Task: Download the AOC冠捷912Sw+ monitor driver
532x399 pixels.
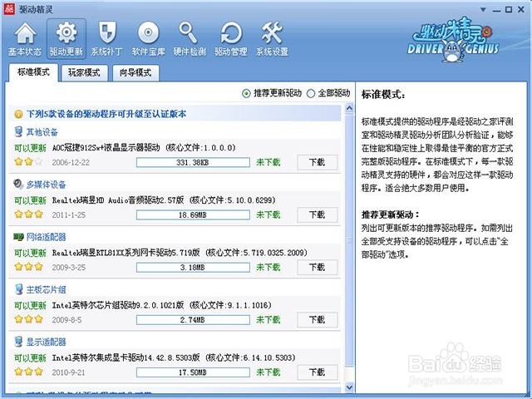Action: click(318, 163)
